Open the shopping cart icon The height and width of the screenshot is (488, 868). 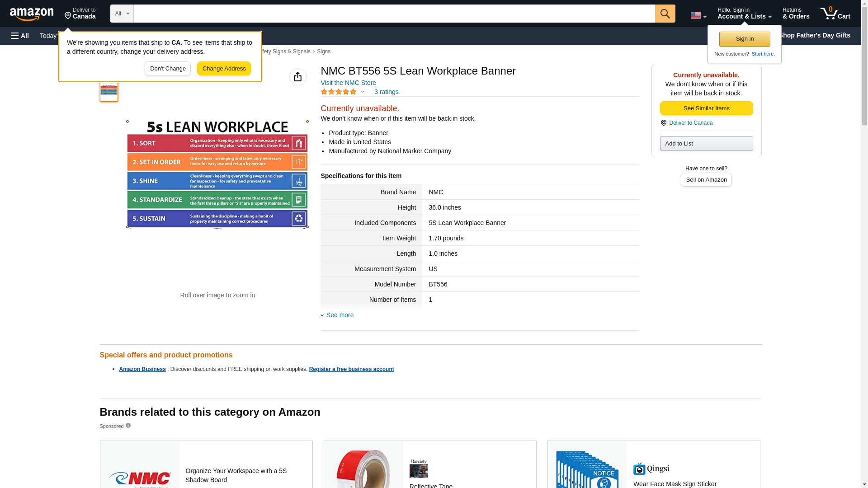point(835,14)
